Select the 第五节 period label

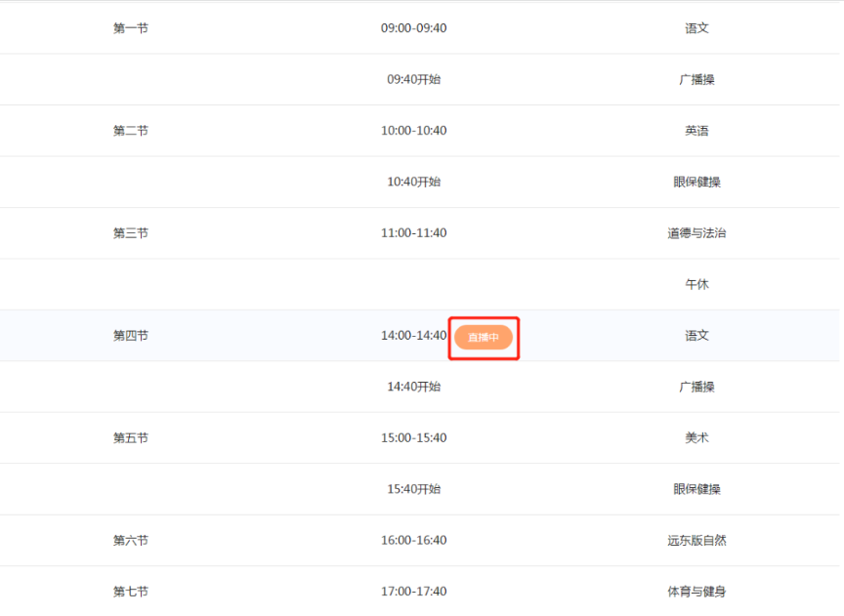coord(131,438)
